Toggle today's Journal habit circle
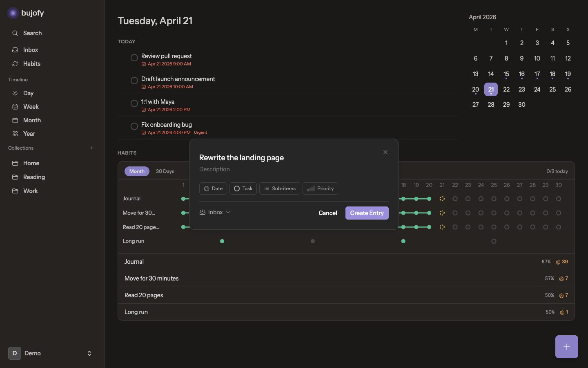This screenshot has width=588, height=368. [442, 199]
